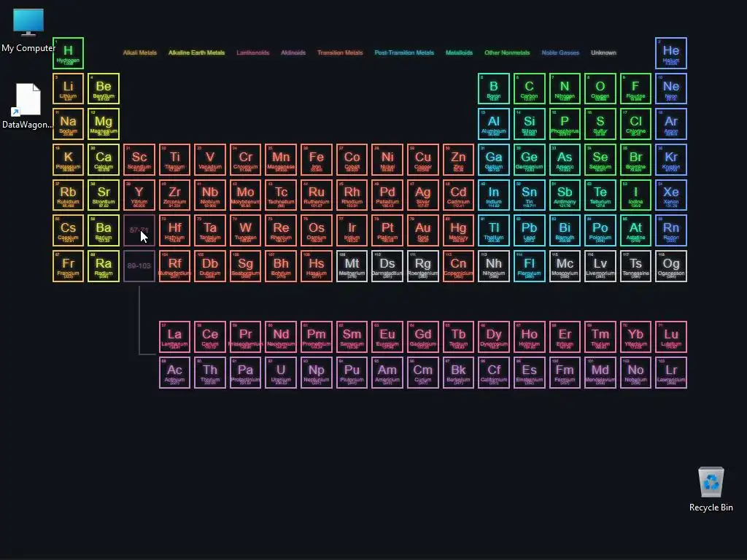This screenshot has width=747, height=560.
Task: Click the Nihonium (Nh) tile
Action: (x=494, y=266)
